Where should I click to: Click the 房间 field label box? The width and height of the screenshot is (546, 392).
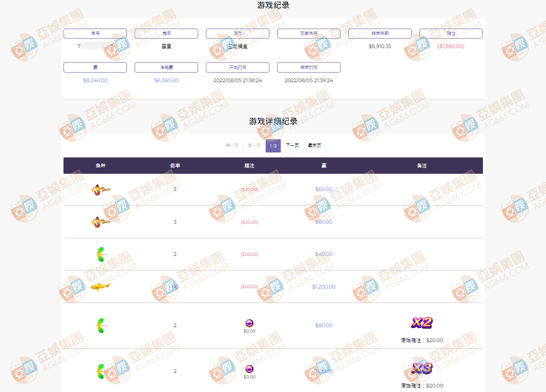tap(166, 34)
